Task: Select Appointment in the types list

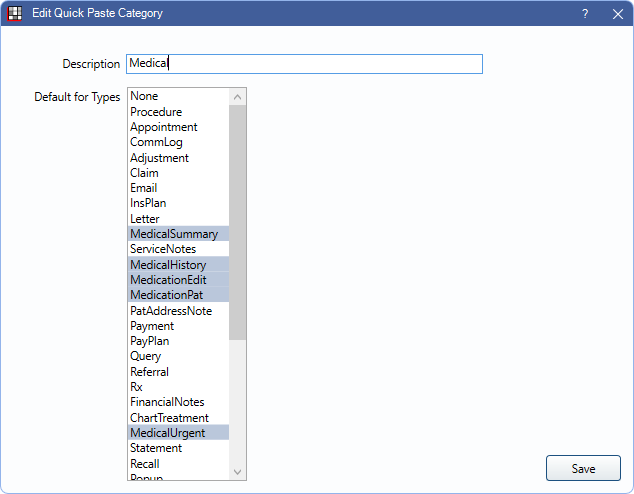Action: pyautogui.click(x=178, y=127)
